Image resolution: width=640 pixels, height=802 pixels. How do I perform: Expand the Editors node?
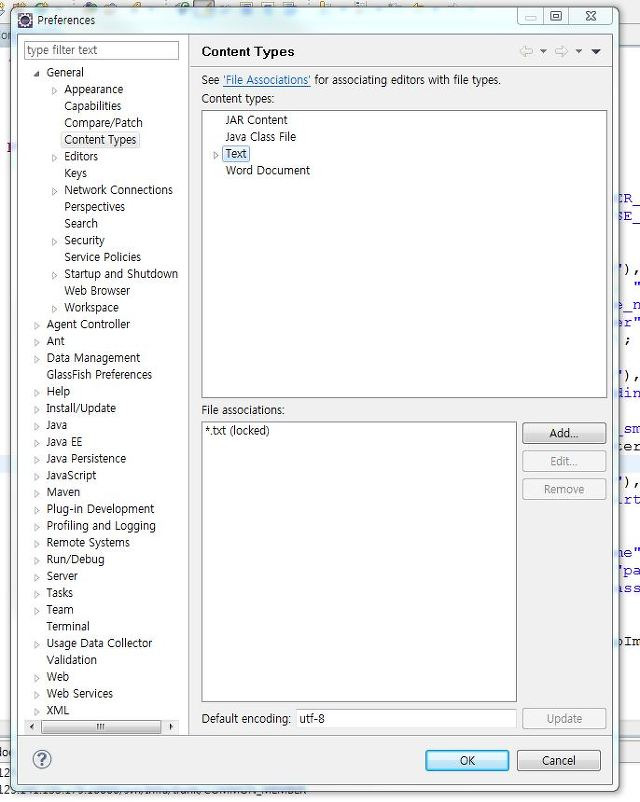pyautogui.click(x=54, y=158)
